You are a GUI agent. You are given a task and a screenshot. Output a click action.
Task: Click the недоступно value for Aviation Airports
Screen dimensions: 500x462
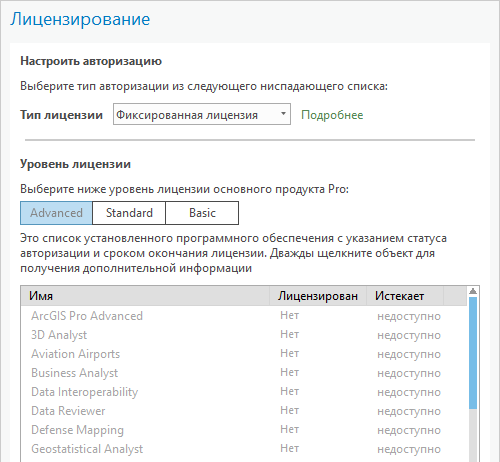pos(409,354)
